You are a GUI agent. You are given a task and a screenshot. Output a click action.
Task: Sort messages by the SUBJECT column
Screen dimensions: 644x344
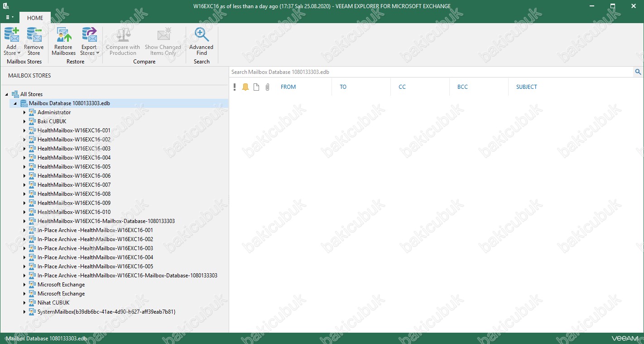point(526,87)
